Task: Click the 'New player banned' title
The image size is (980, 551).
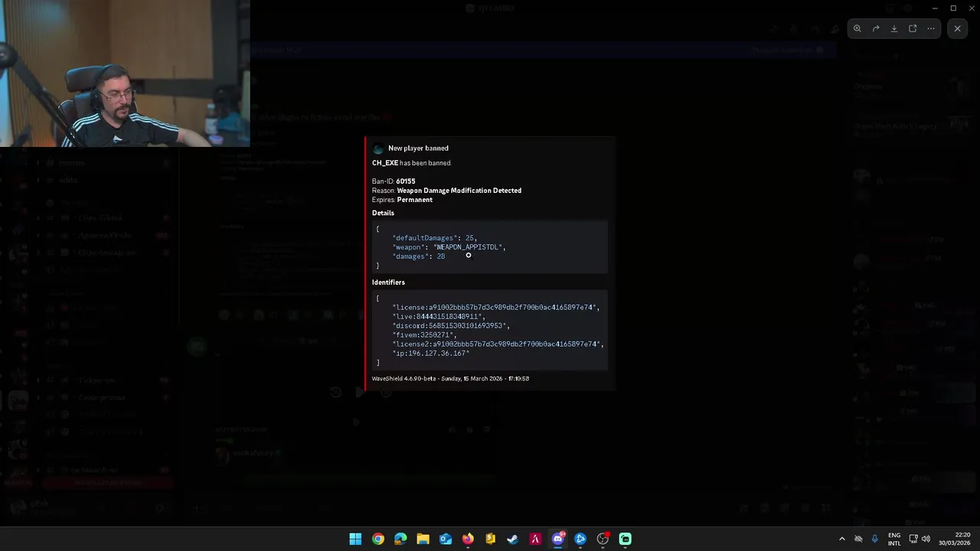Action: pyautogui.click(x=418, y=148)
